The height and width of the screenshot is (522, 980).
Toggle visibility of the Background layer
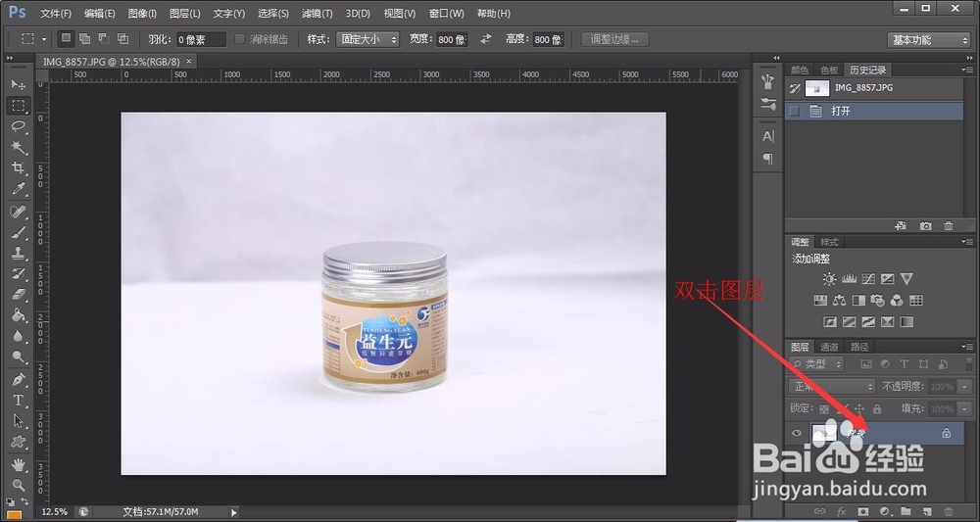[796, 433]
